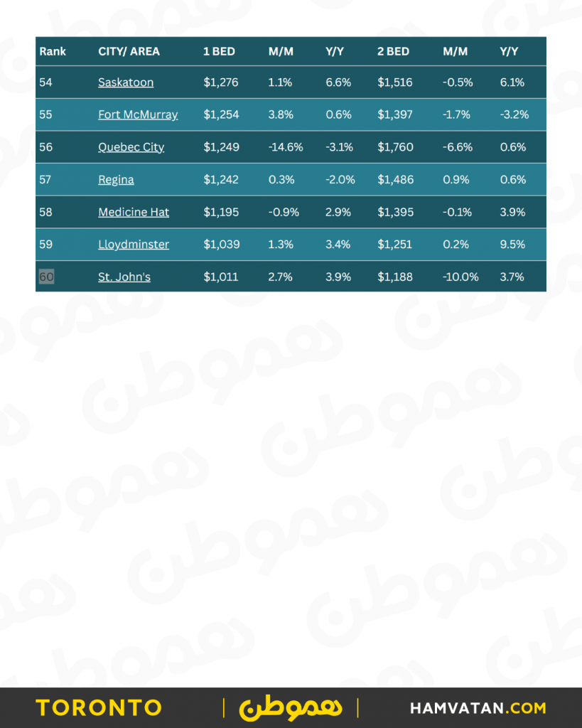Screen dimensions: 582x728
Task: Click the CITY/ AREA column header
Action: (129, 51)
